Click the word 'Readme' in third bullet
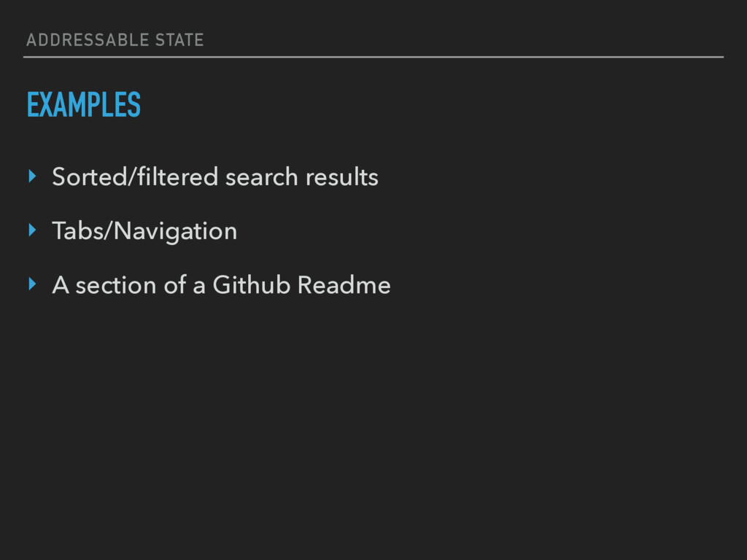Viewport: 747px width, 560px height. 344,285
